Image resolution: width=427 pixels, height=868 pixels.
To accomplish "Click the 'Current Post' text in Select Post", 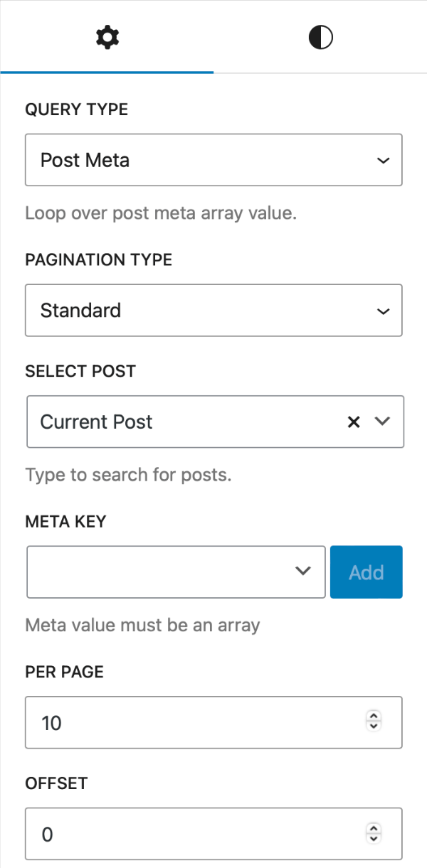I will pos(96,422).
